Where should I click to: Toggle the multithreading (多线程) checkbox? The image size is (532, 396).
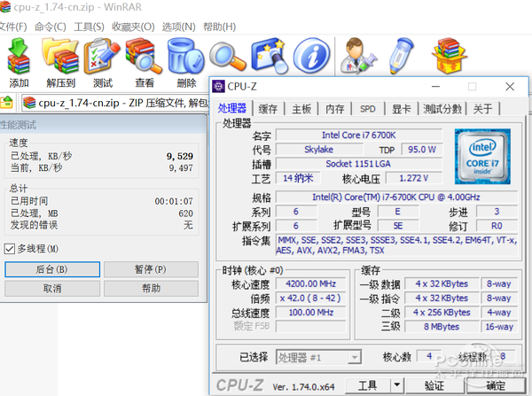click(x=10, y=249)
